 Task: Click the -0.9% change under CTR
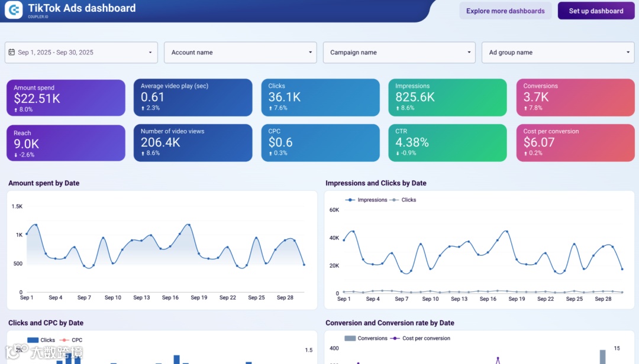408,153
